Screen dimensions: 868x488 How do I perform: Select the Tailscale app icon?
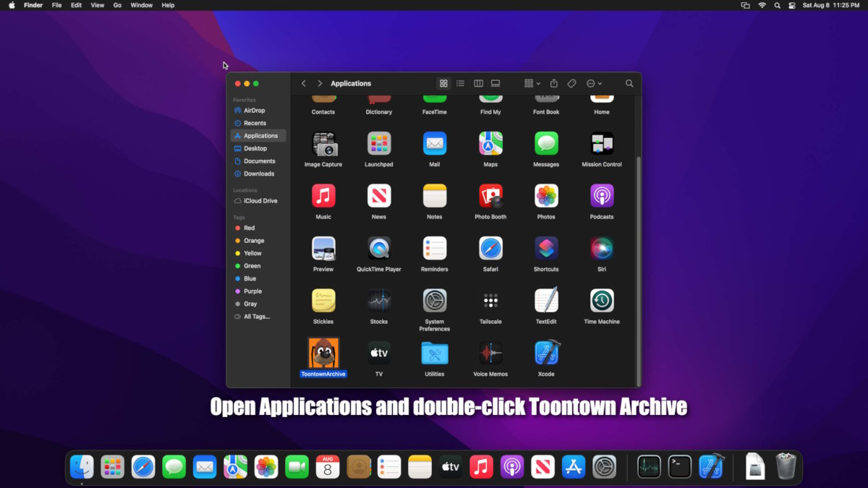point(490,301)
